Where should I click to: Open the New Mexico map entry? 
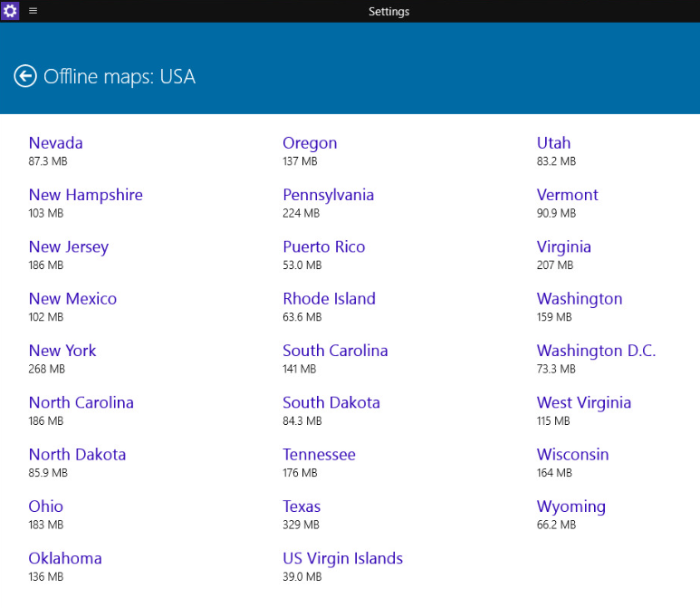tap(72, 298)
